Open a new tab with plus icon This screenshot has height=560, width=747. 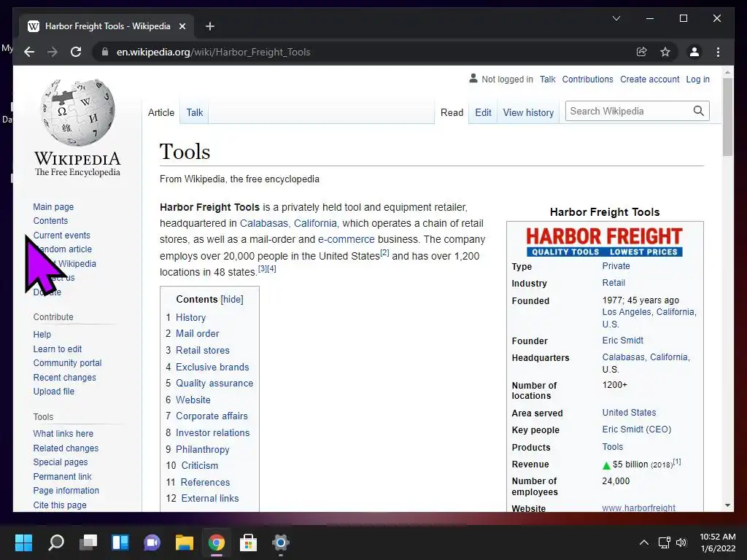coord(209,26)
